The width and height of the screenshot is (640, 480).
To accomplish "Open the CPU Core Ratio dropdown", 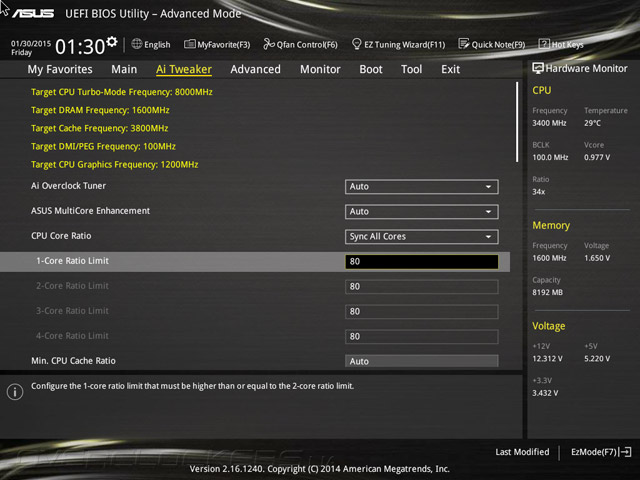I will (x=422, y=237).
